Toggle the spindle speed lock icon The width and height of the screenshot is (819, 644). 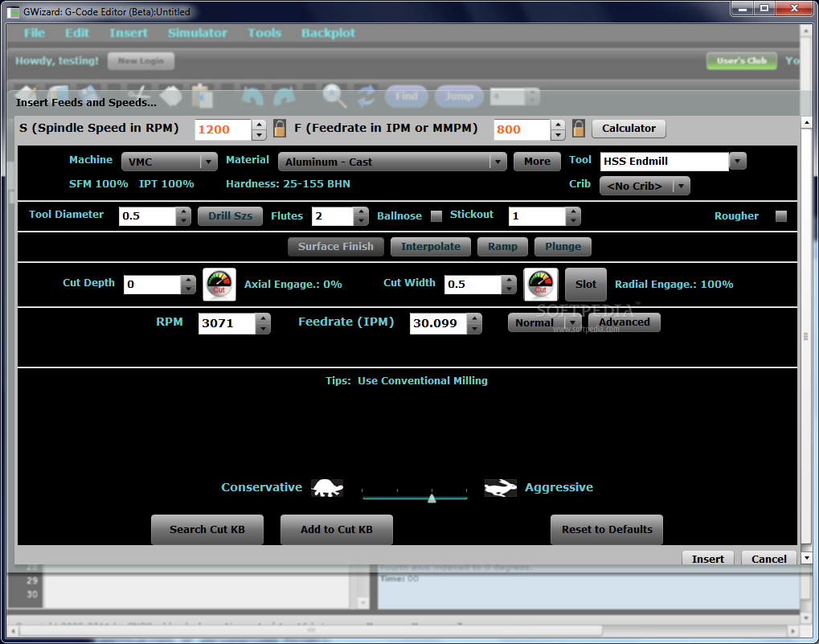click(280, 129)
